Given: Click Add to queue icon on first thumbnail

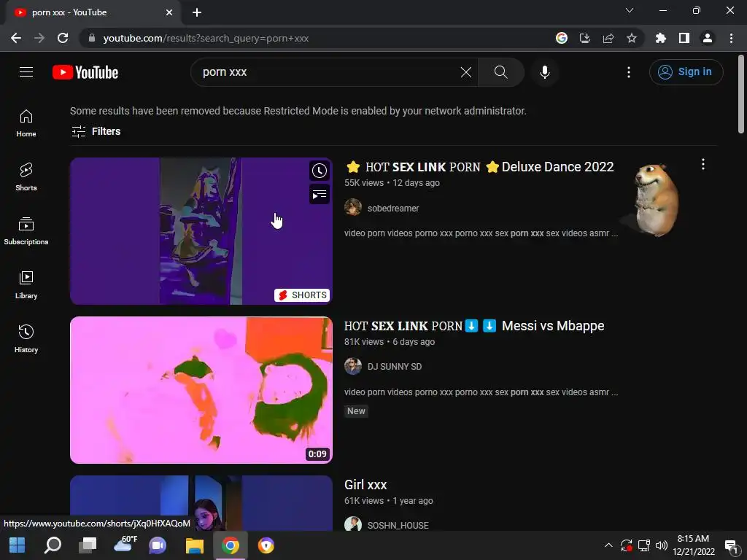Looking at the screenshot, I should [320, 194].
